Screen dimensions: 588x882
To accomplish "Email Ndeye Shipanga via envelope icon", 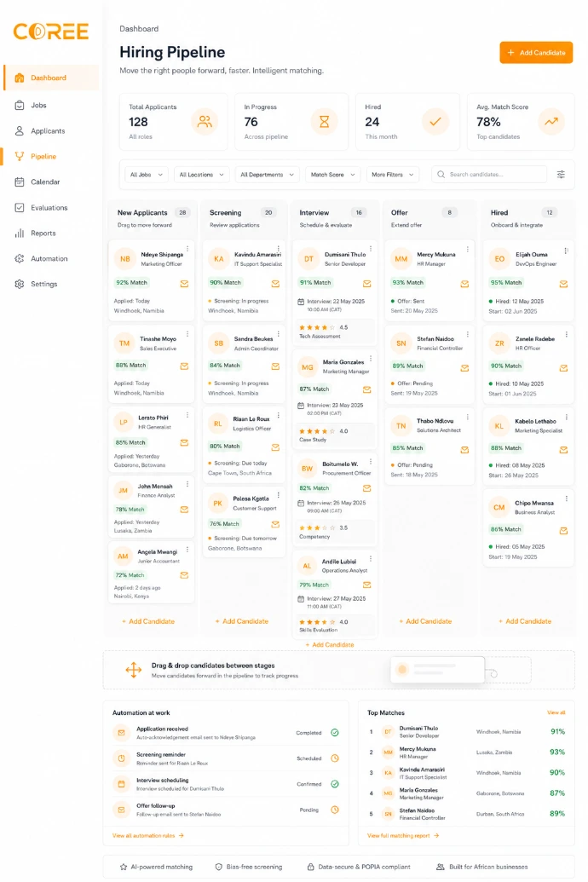I will 184,284.
